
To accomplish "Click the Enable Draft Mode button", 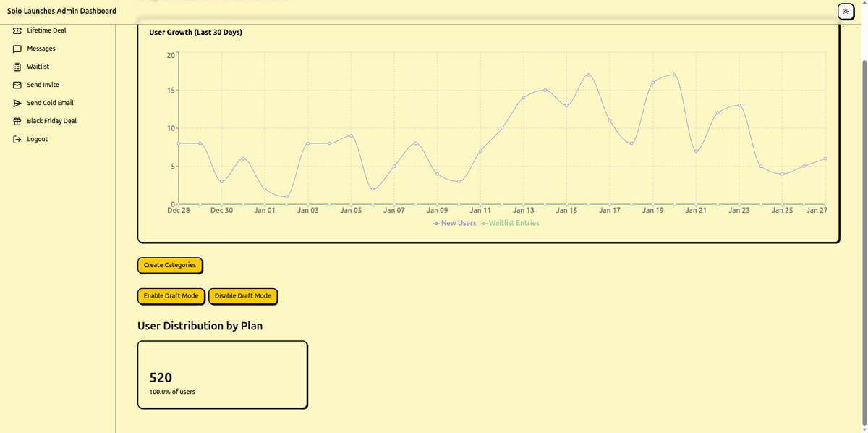I will tap(171, 295).
